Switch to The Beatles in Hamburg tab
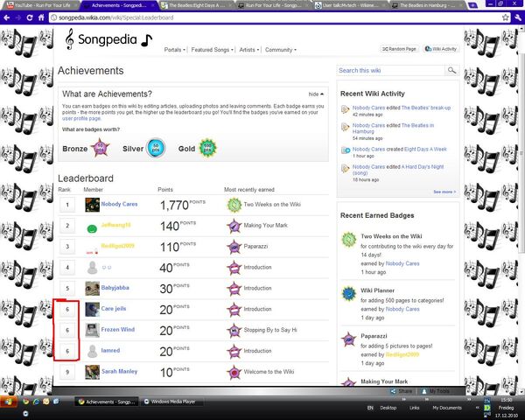 pos(427,5)
